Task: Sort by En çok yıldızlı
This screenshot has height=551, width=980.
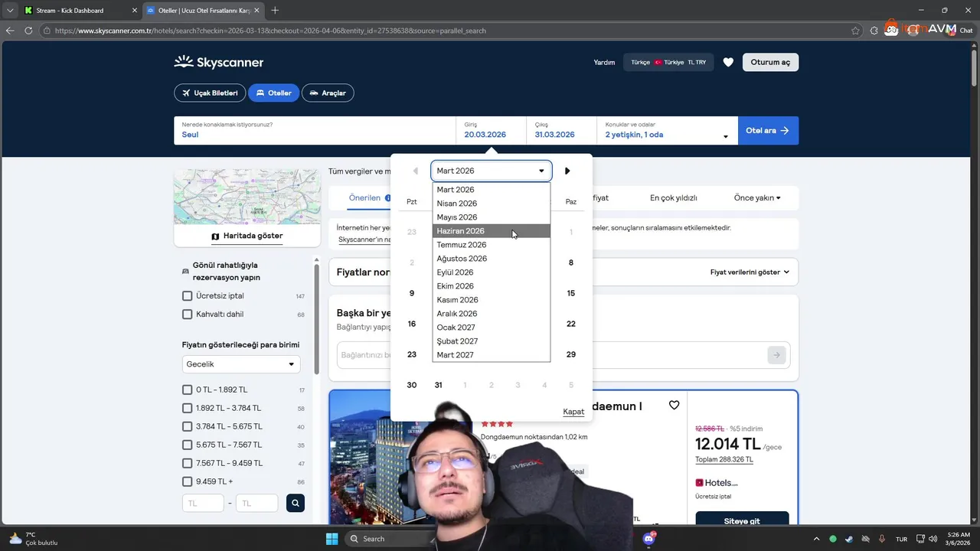Action: click(674, 197)
